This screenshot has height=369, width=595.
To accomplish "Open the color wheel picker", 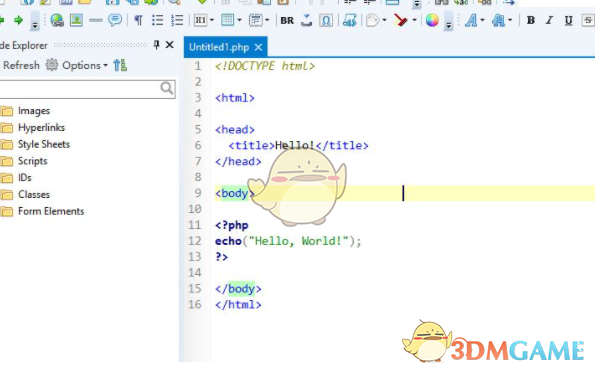I will (x=432, y=20).
